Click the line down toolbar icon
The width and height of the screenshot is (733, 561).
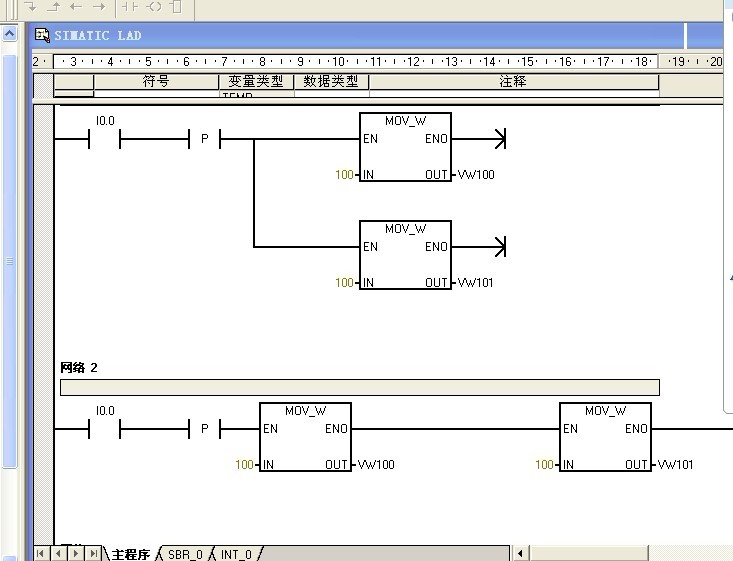pyautogui.click(x=32, y=7)
